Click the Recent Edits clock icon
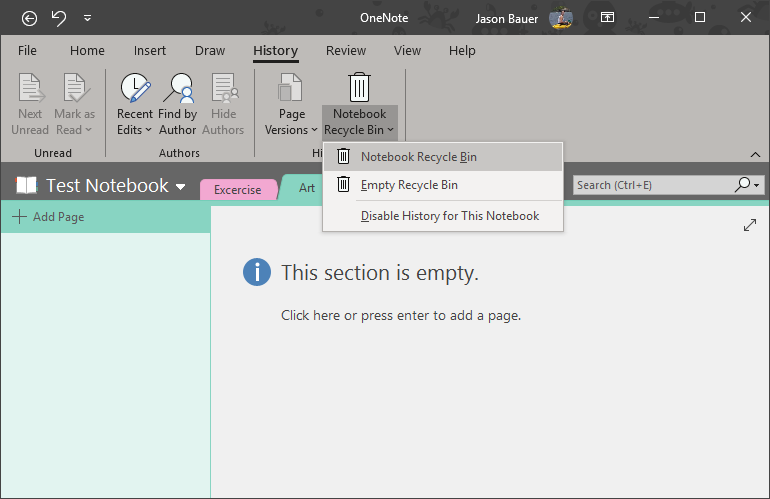770x499 pixels. point(135,87)
